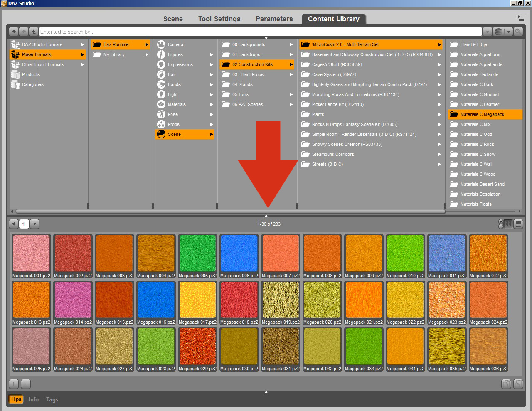Expand the 06 PZ3 Scenes arrow
The width and height of the screenshot is (532, 411).
click(291, 104)
